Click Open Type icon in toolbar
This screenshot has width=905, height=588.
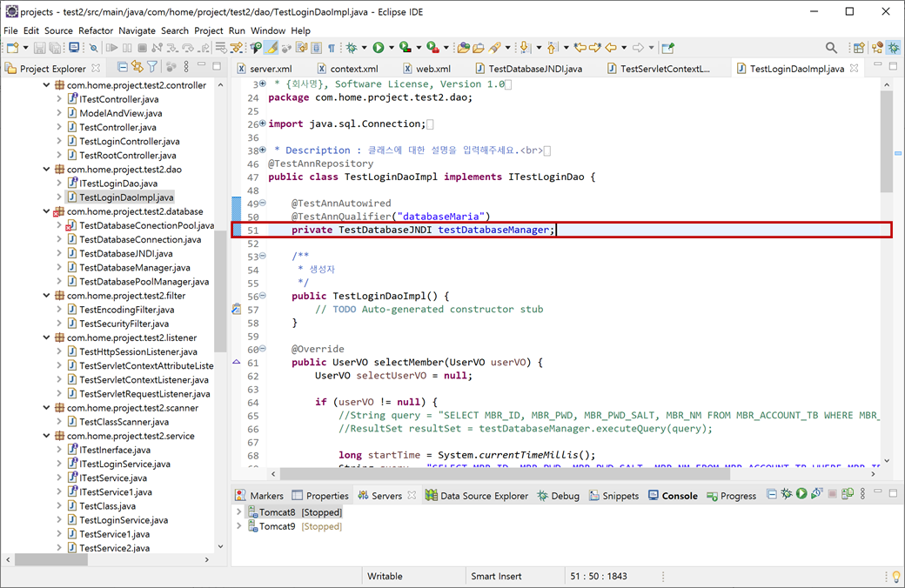click(x=464, y=48)
